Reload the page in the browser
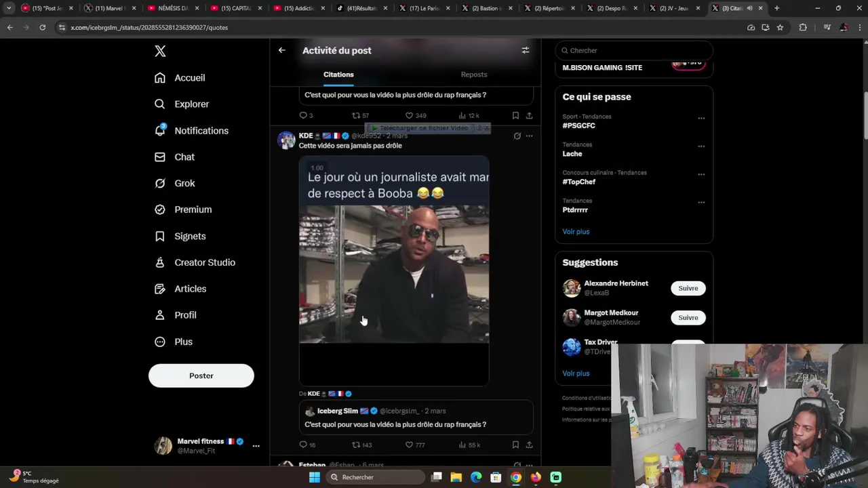868x488 pixels. [x=42, y=27]
